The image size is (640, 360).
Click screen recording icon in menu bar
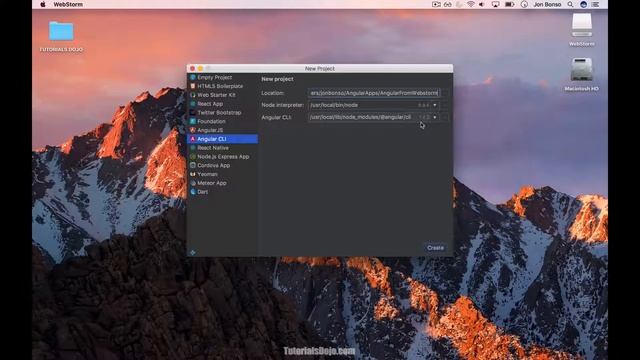coord(436,4)
